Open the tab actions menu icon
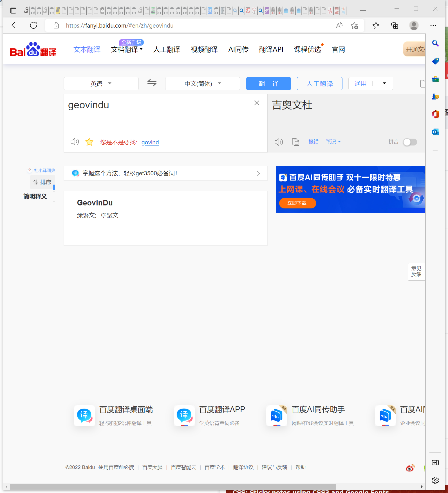Screen dimensions: 448x493 (x=13, y=11)
